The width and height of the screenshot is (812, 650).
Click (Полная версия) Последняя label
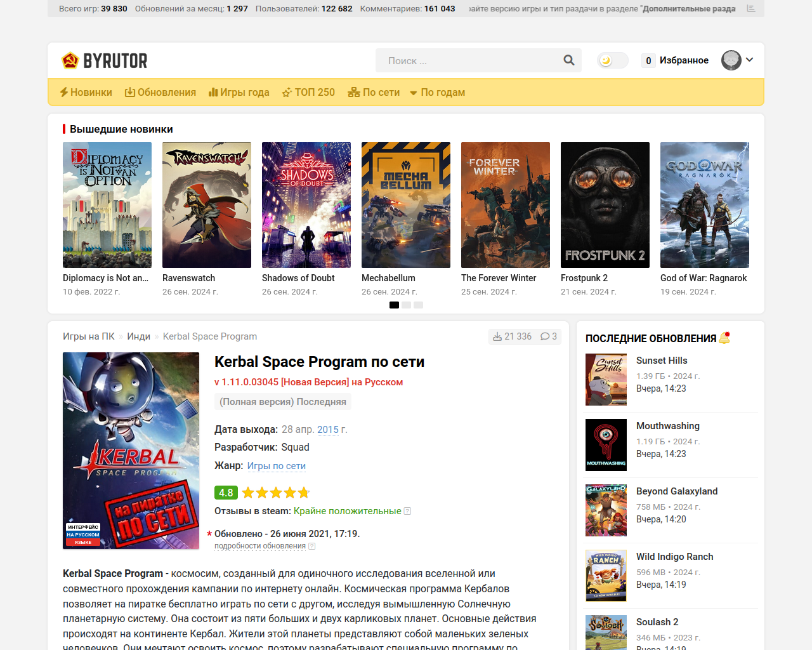coord(283,402)
